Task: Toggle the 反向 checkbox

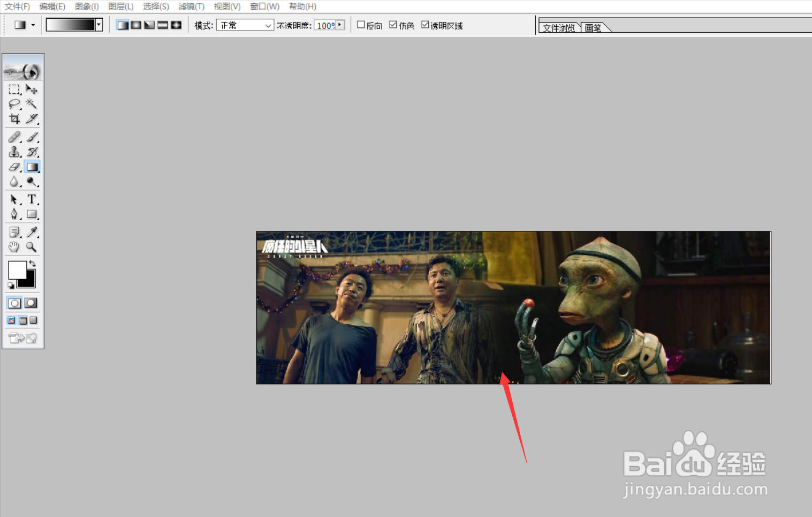Action: (361, 25)
